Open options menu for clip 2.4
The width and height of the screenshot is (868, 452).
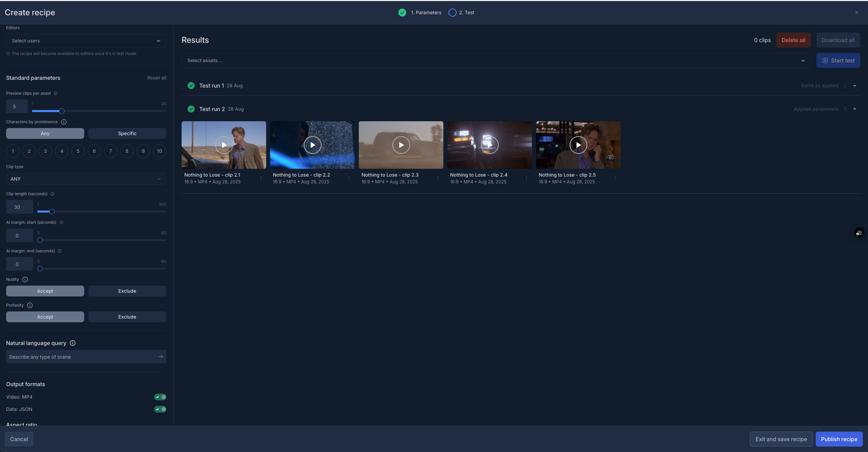[x=527, y=178]
